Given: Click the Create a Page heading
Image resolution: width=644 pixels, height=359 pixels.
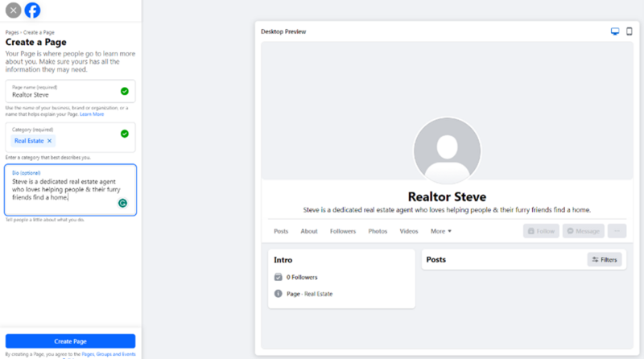Looking at the screenshot, I should click(35, 43).
